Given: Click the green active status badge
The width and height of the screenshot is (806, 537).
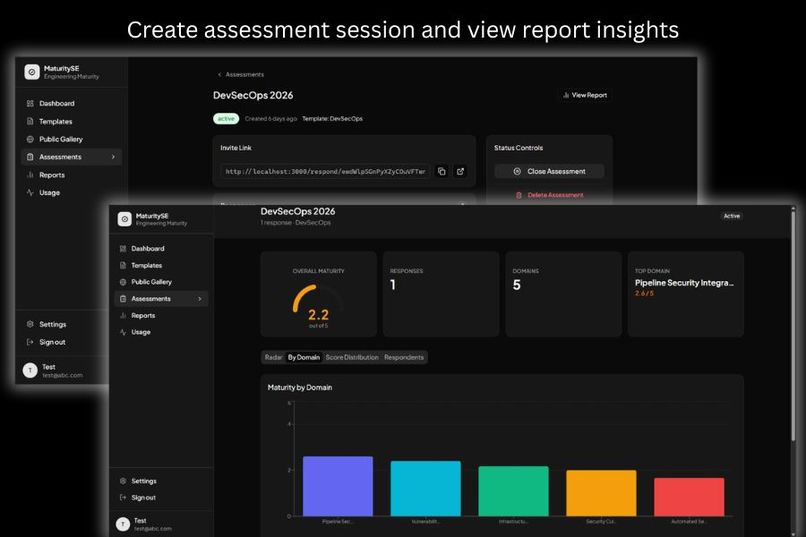Looking at the screenshot, I should click(226, 119).
